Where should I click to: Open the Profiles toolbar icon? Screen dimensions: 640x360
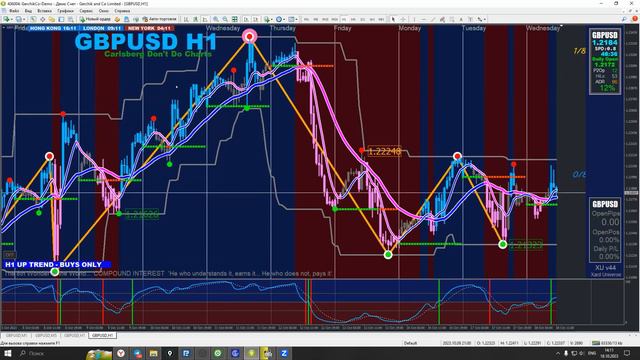18,19
